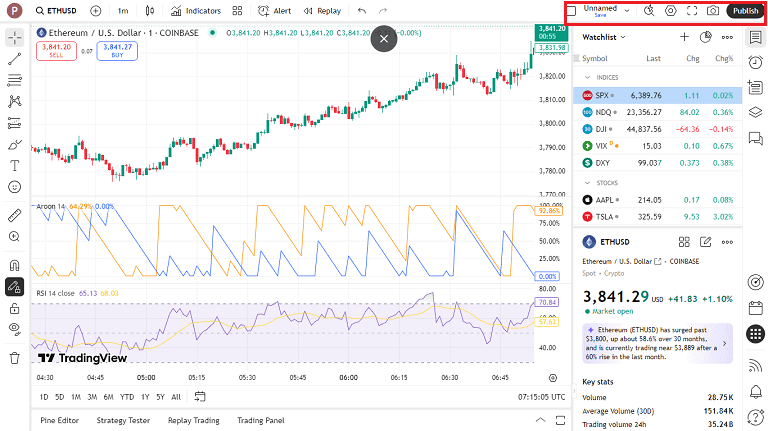
Task: Open the chats panel
Action: point(756,138)
